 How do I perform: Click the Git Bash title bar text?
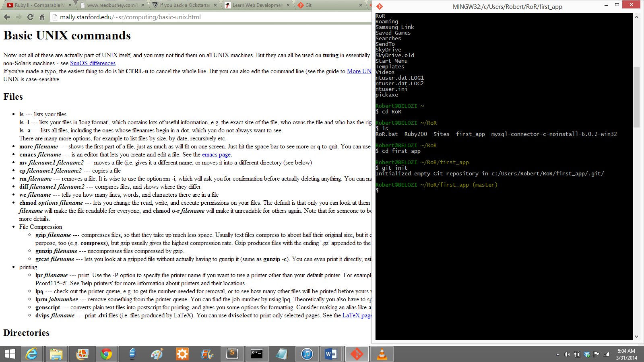[507, 6]
